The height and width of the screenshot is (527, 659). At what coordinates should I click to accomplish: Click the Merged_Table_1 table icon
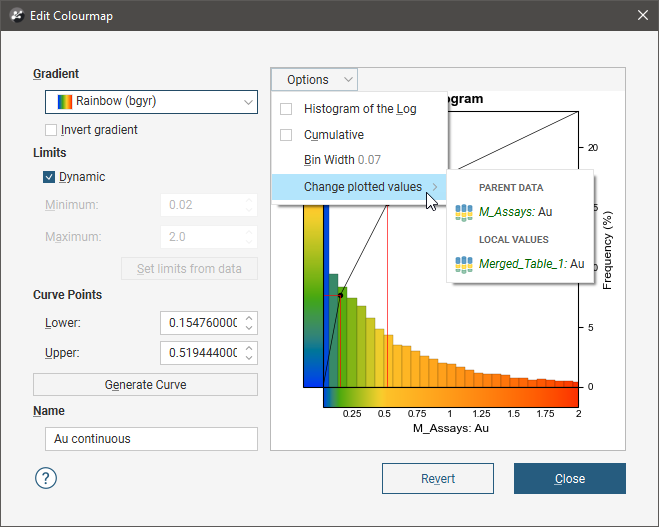[464, 264]
